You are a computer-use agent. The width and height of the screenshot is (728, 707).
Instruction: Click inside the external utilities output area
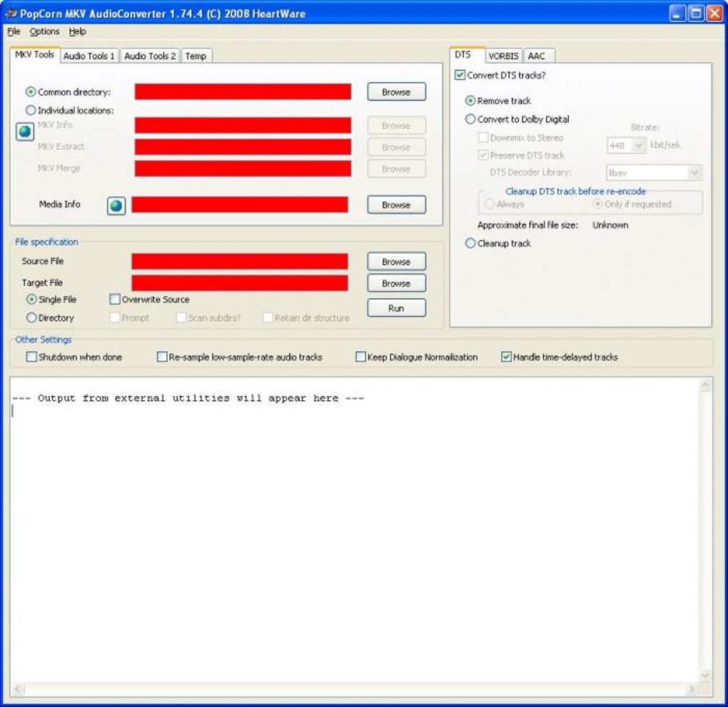pos(355,529)
